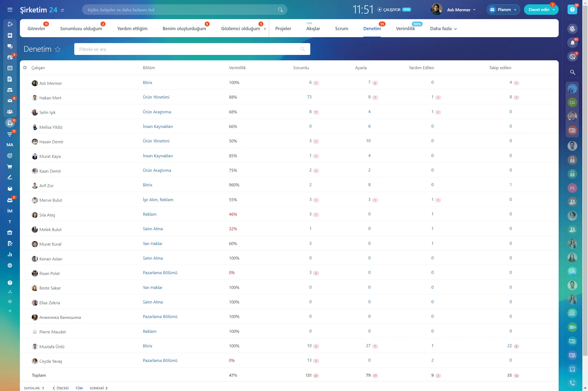Click the phone call icon bottom right
Image resolution: width=588 pixels, height=391 pixels.
point(572,382)
